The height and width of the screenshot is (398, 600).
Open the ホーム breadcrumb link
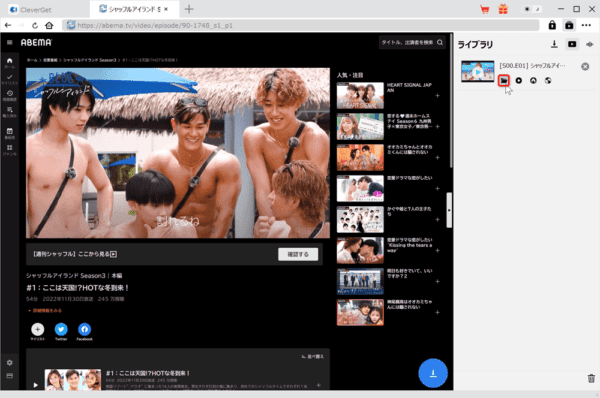tap(32, 60)
